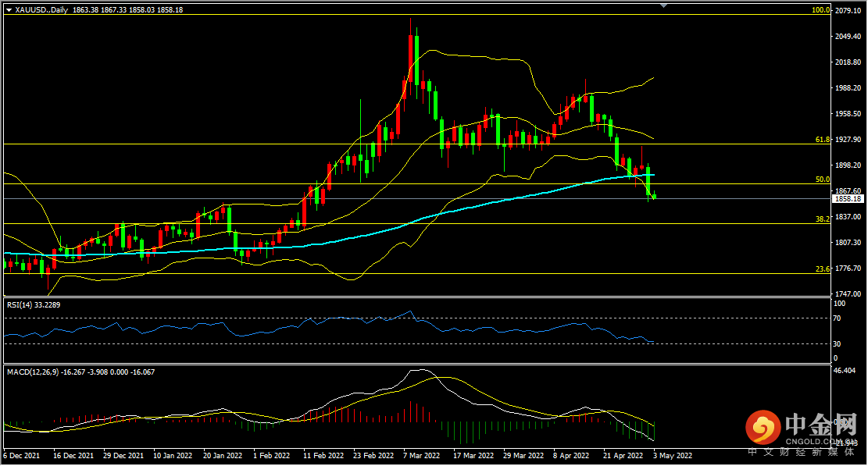Click the '21 Apr 2022' date label
868x466 pixels.
(623, 456)
